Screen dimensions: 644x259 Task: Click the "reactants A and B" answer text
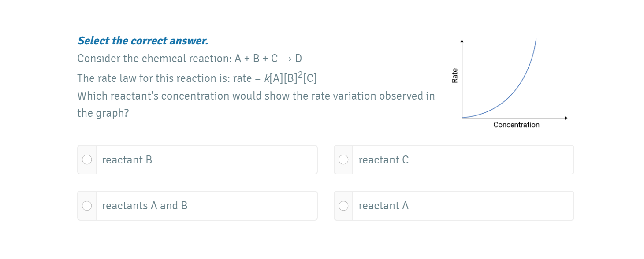[x=145, y=206]
